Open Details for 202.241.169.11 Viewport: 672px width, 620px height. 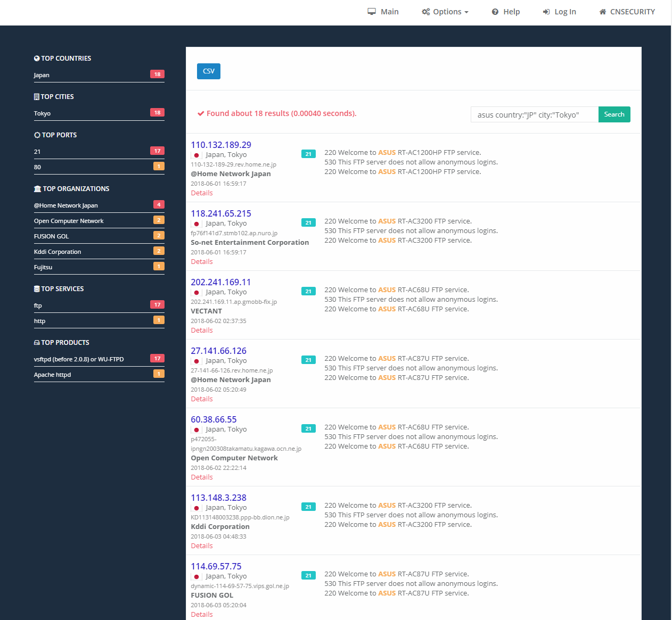click(x=202, y=330)
